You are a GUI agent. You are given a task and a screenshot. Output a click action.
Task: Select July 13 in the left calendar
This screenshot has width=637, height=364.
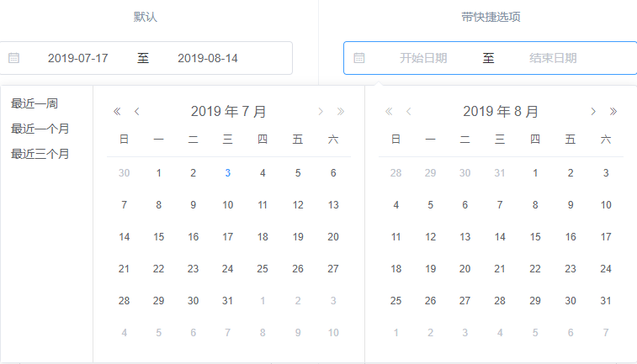[333, 205]
